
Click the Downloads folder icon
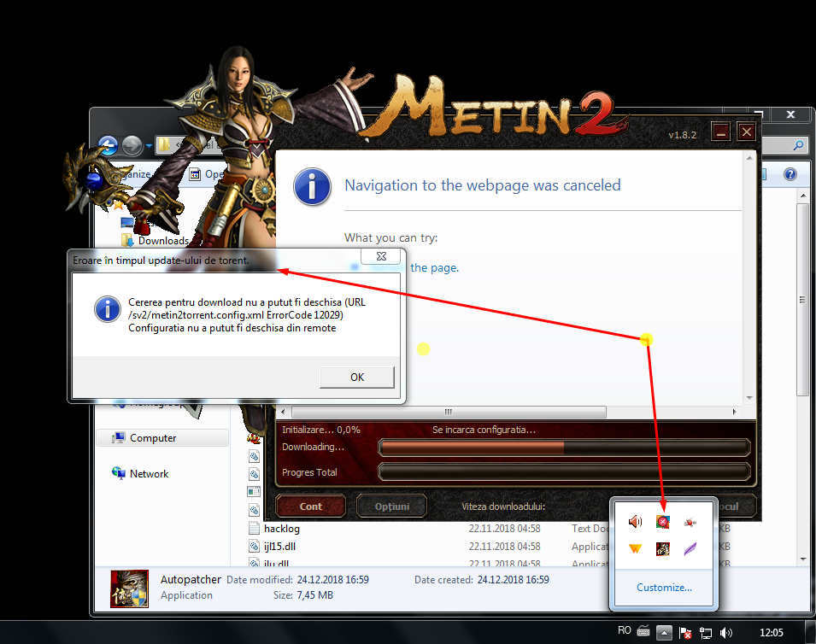pyautogui.click(x=127, y=240)
